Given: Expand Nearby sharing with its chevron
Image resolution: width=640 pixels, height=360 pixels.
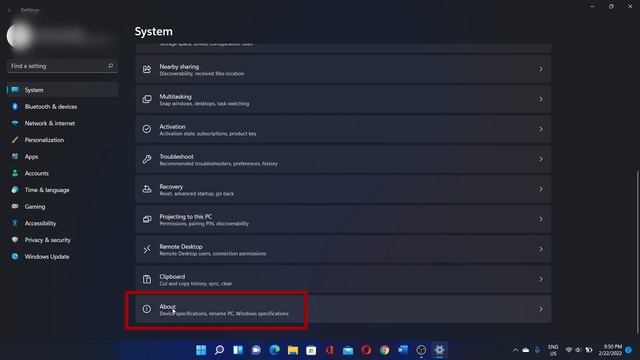Looking at the screenshot, I should (541, 69).
